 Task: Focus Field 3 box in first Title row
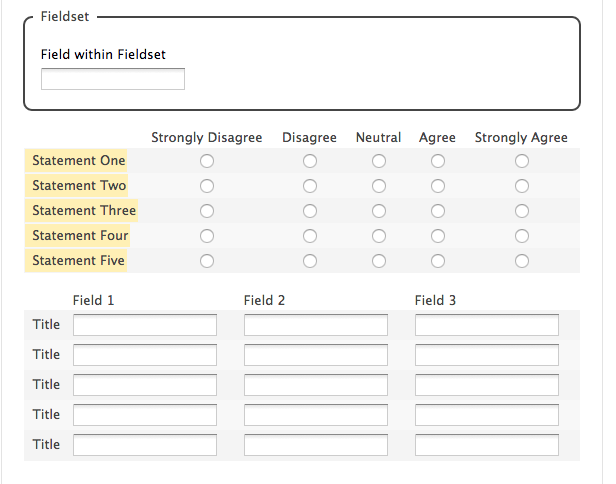point(487,325)
